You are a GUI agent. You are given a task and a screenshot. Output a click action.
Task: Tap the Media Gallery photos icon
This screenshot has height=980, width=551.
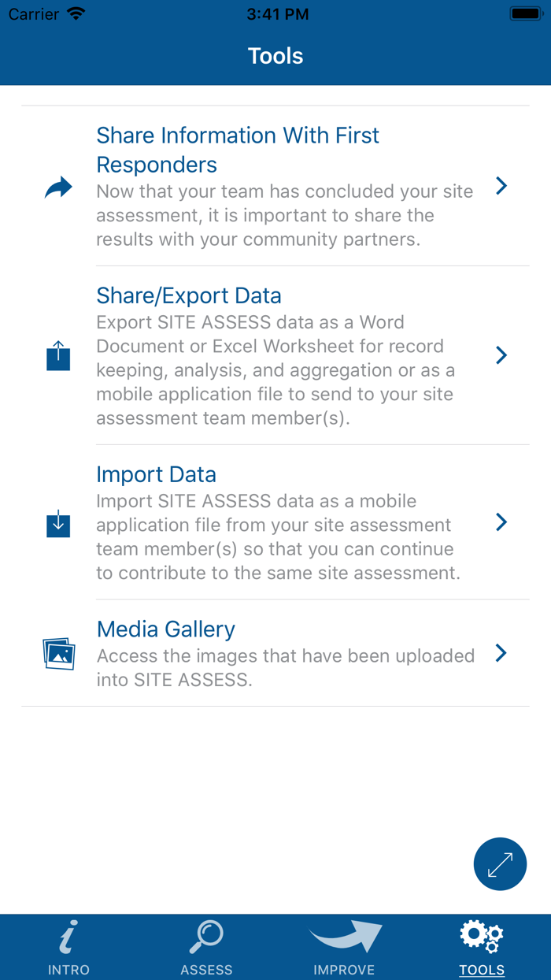(59, 653)
